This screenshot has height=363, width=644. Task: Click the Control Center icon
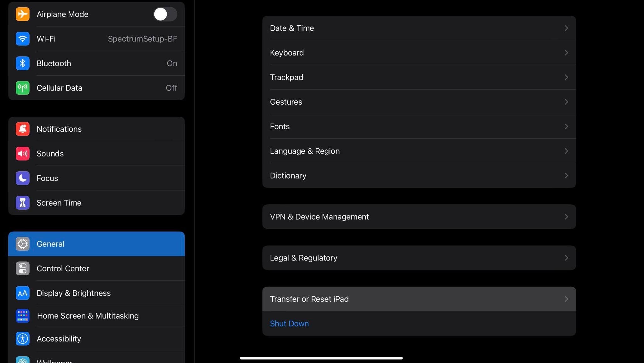point(22,268)
